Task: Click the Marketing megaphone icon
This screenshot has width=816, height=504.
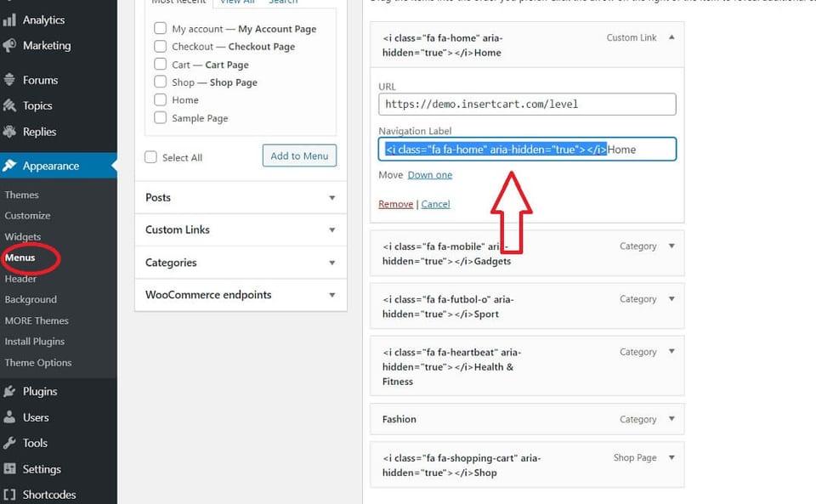Action: [x=9, y=46]
